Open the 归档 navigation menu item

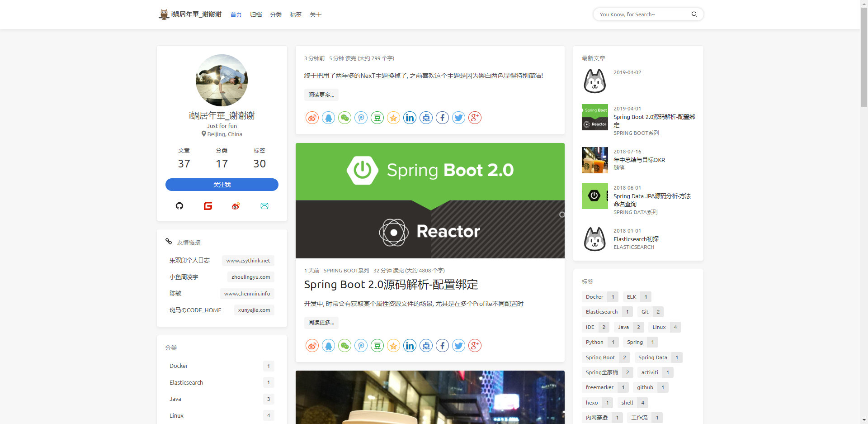click(x=256, y=14)
